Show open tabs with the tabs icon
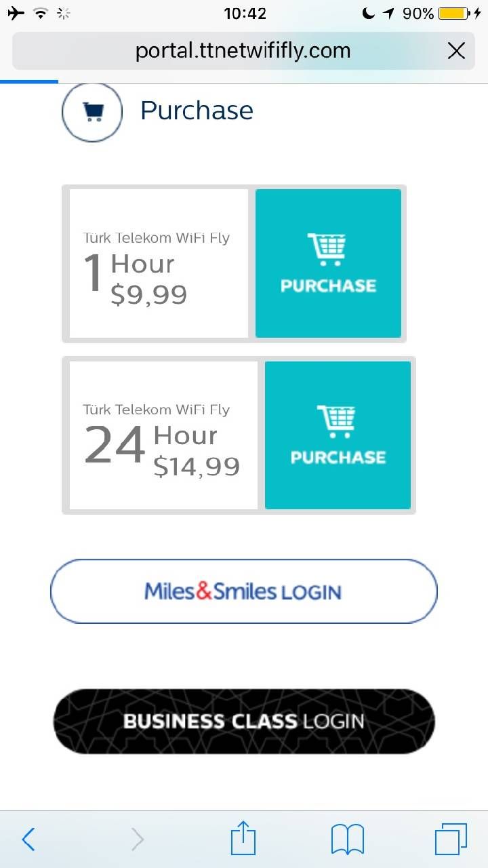Image resolution: width=488 pixels, height=868 pixels. coord(451,840)
